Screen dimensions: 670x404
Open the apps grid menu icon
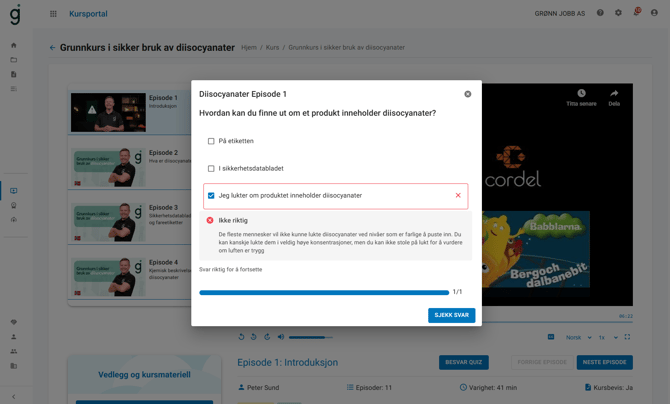point(53,14)
